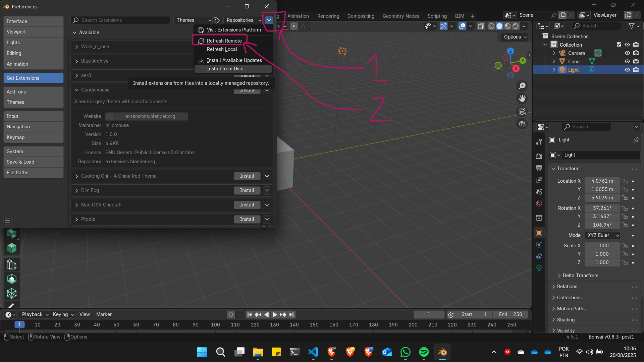Open the Object properties tab icon
This screenshot has height=362, width=644.
point(539,233)
